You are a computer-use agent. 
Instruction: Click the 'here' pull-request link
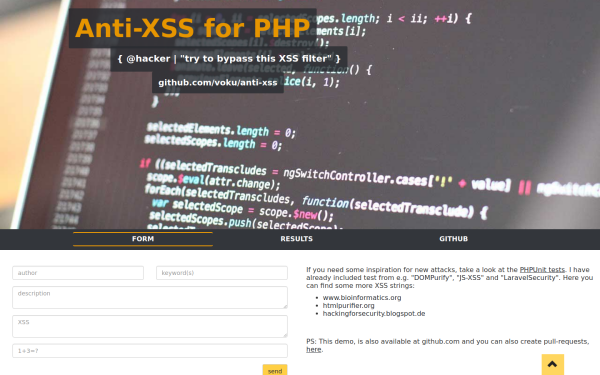(313, 349)
